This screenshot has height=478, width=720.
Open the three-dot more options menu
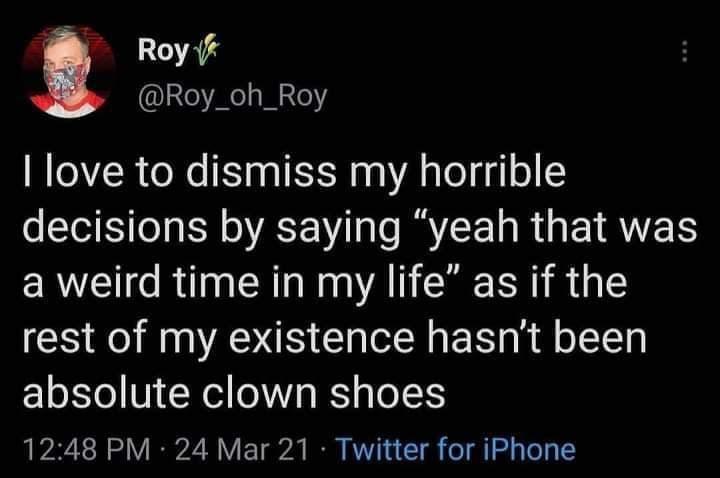click(x=684, y=52)
